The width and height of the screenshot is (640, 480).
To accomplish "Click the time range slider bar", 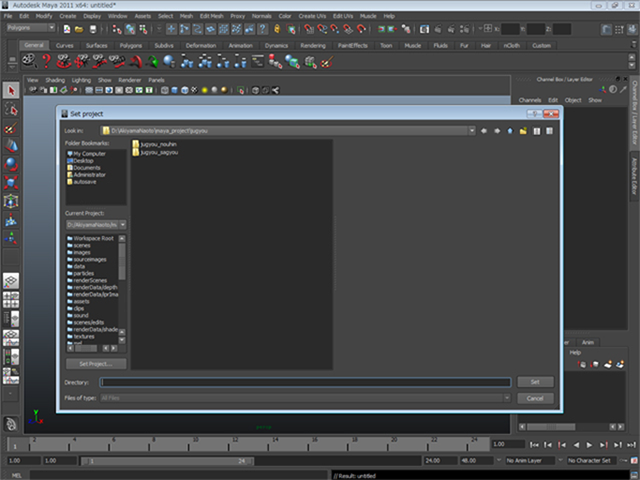I will point(167,461).
